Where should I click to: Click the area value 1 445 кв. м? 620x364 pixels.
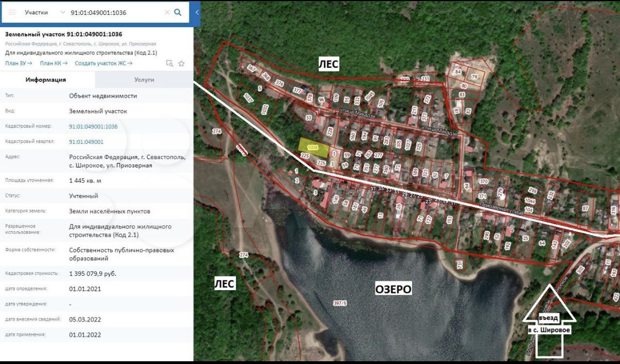85,181
